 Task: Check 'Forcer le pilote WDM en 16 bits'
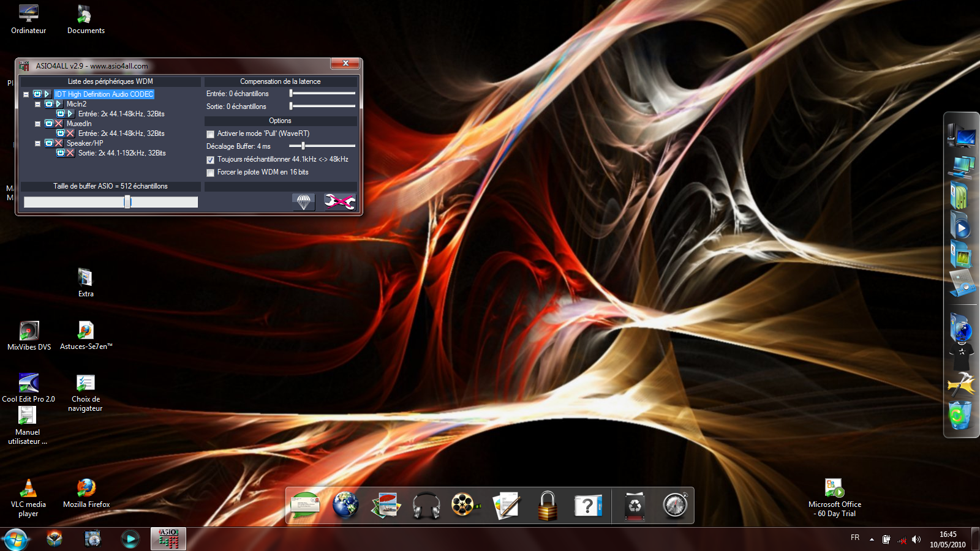click(211, 173)
